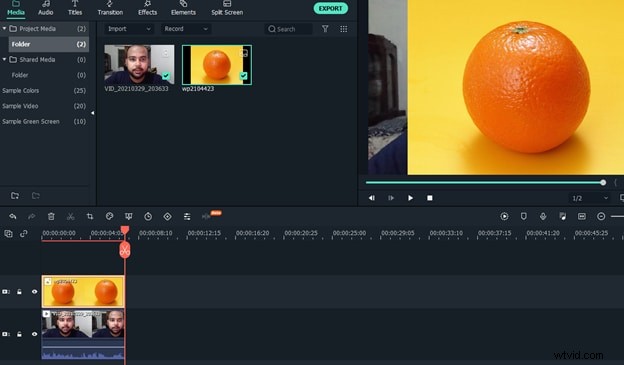Play the preview
Viewport: 624px width, 365px height.
pyautogui.click(x=410, y=198)
